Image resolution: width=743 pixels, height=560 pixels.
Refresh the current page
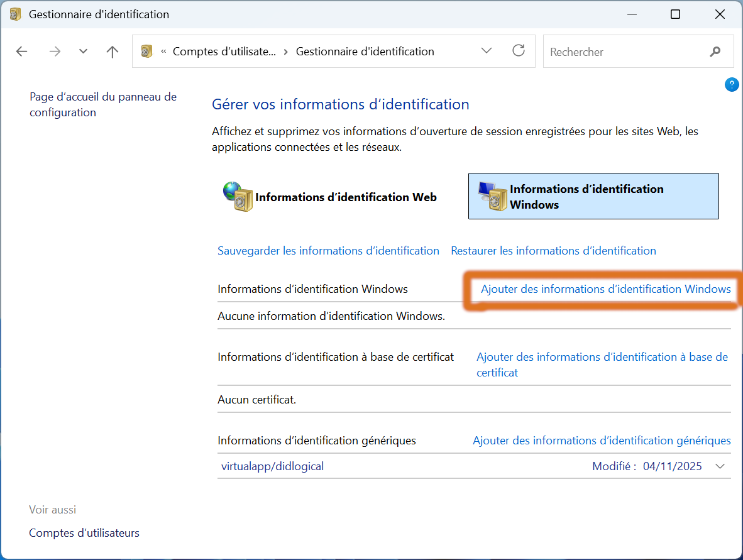tap(518, 52)
